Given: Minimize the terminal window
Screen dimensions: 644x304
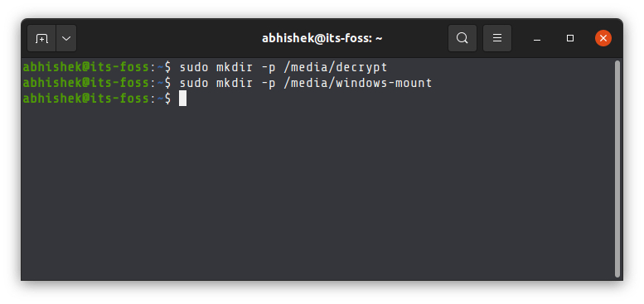Looking at the screenshot, I should [x=536, y=39].
